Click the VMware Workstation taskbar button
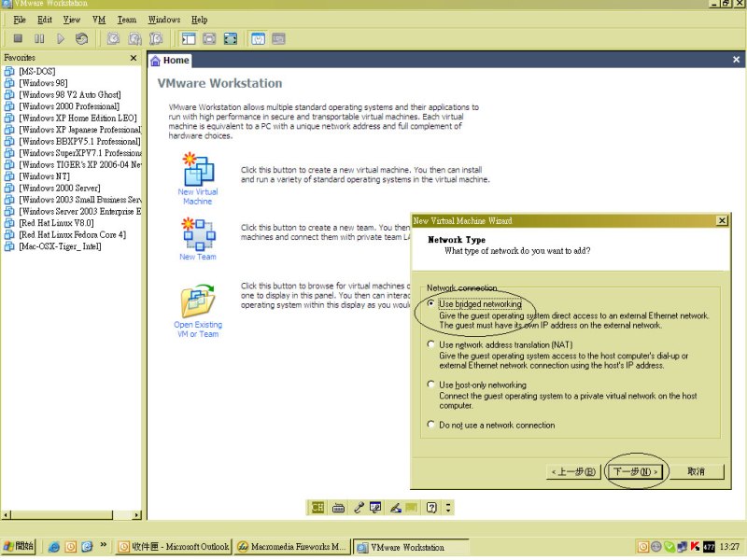Screen dimensions: 747x560 pos(411,547)
